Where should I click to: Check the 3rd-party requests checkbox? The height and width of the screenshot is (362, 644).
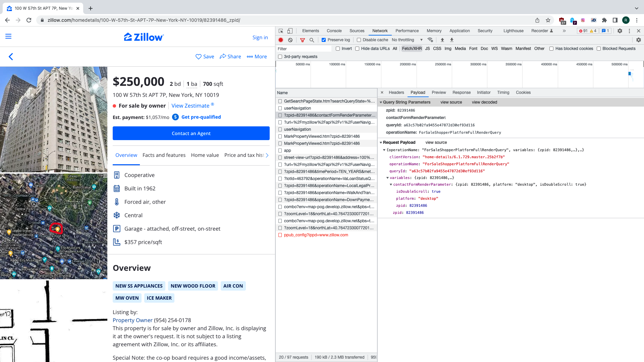pos(280,57)
